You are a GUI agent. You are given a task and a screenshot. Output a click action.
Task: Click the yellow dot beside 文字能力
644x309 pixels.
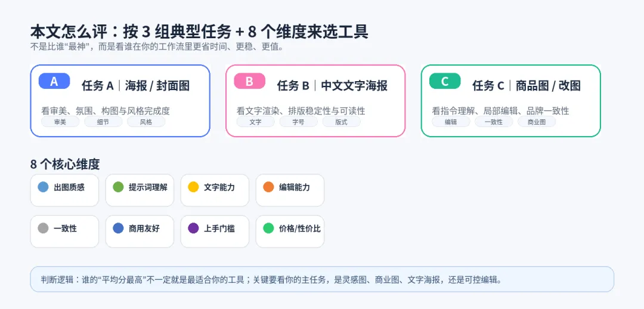(193, 187)
